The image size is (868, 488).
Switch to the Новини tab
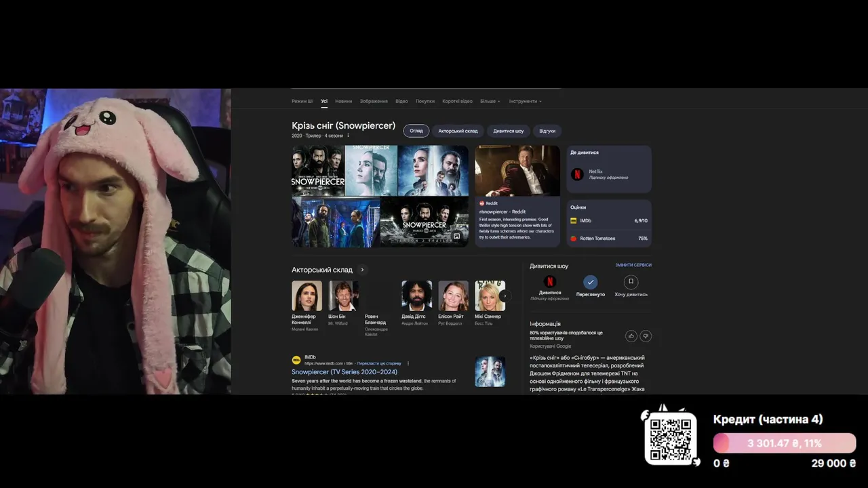pos(343,101)
